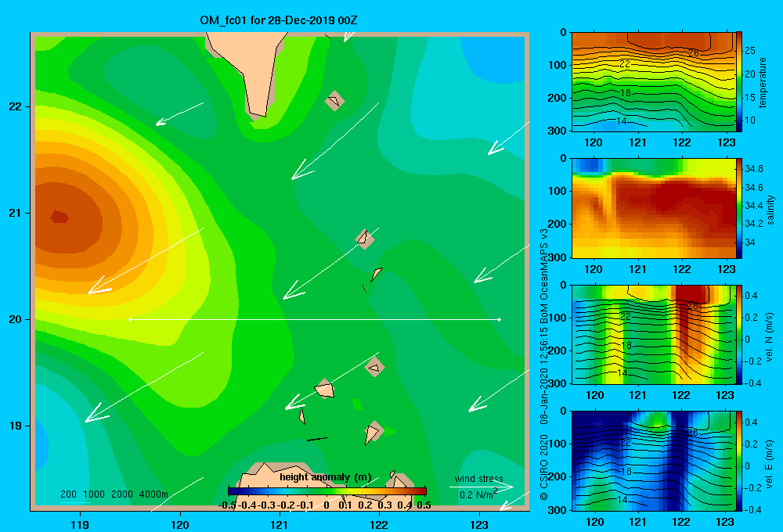Click the 0.5 value on the height anomaly scale
The image size is (783, 532).
point(424,505)
